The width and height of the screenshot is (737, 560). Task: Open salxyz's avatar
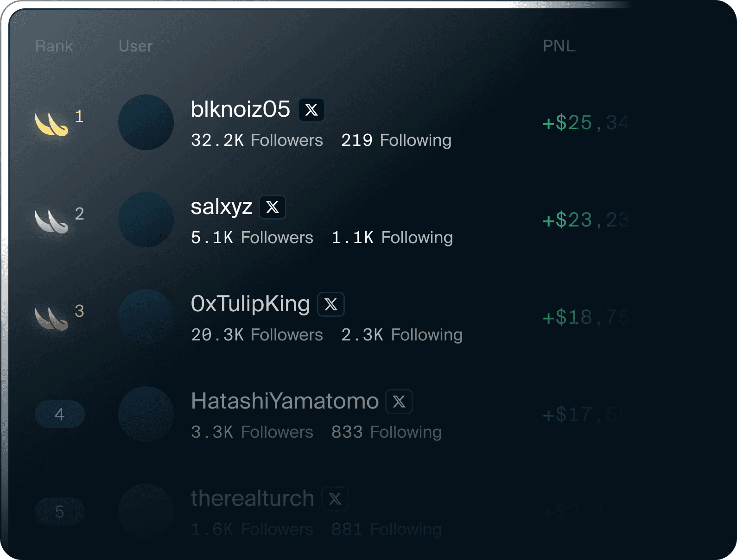point(146,220)
